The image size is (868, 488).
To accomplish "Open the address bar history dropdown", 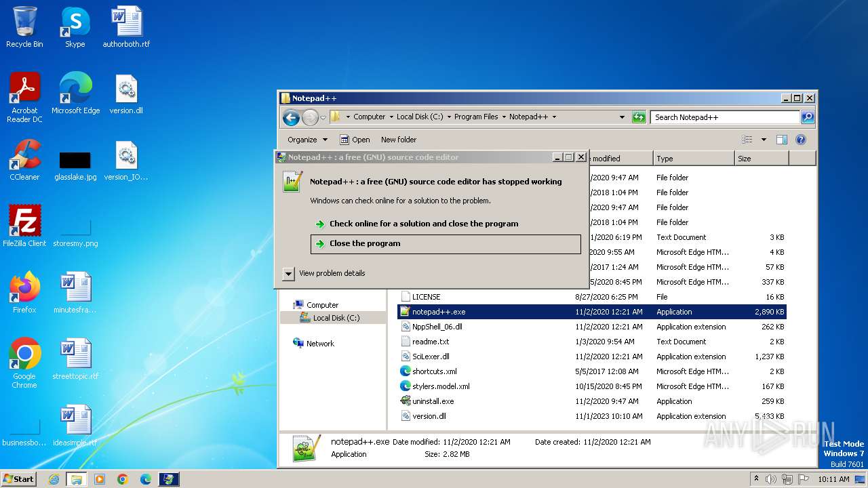I will click(x=622, y=117).
